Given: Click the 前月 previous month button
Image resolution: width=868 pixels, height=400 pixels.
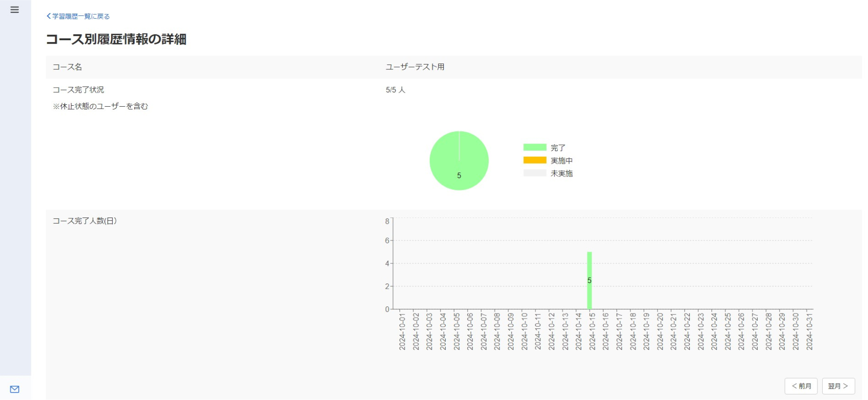Looking at the screenshot, I should pyautogui.click(x=801, y=386).
